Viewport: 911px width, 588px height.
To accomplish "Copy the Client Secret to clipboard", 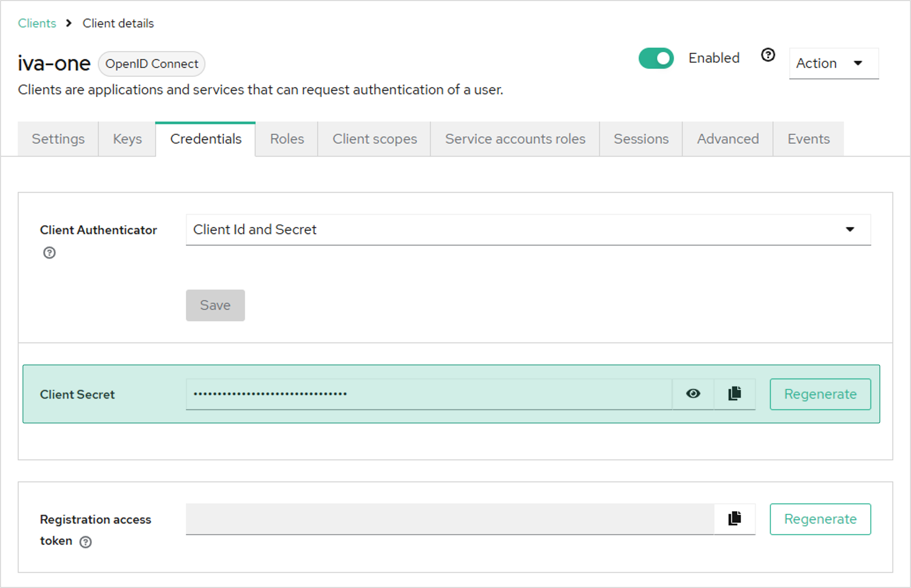I will coord(734,394).
